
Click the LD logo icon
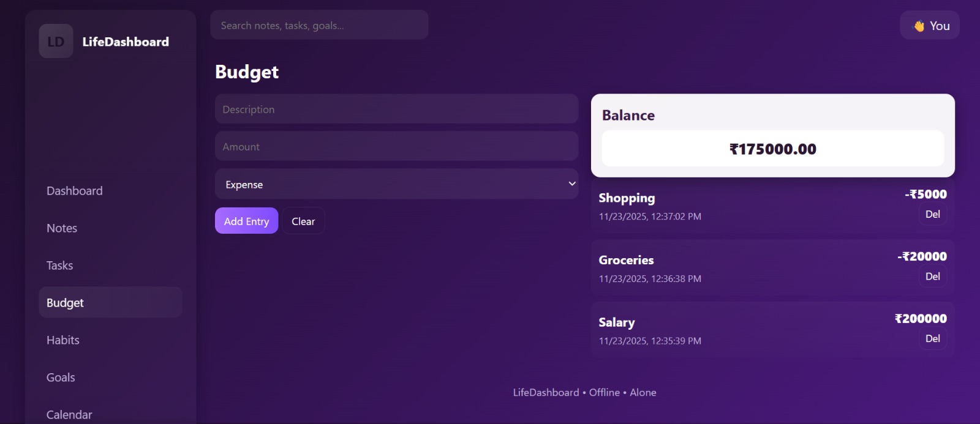point(56,41)
